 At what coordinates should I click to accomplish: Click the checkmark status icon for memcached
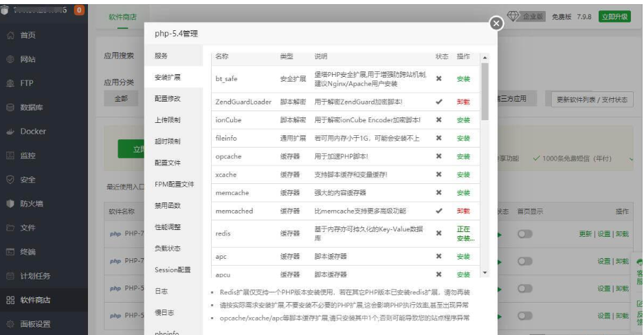tap(438, 211)
